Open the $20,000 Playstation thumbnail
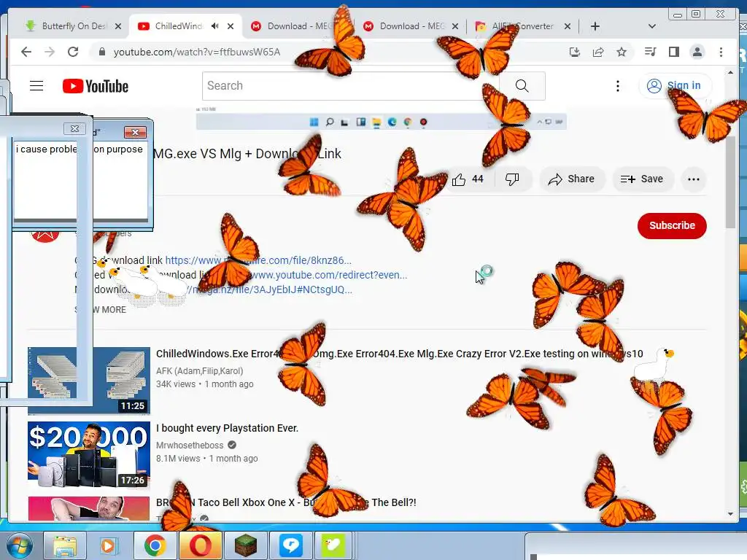747x560 pixels. tap(88, 455)
